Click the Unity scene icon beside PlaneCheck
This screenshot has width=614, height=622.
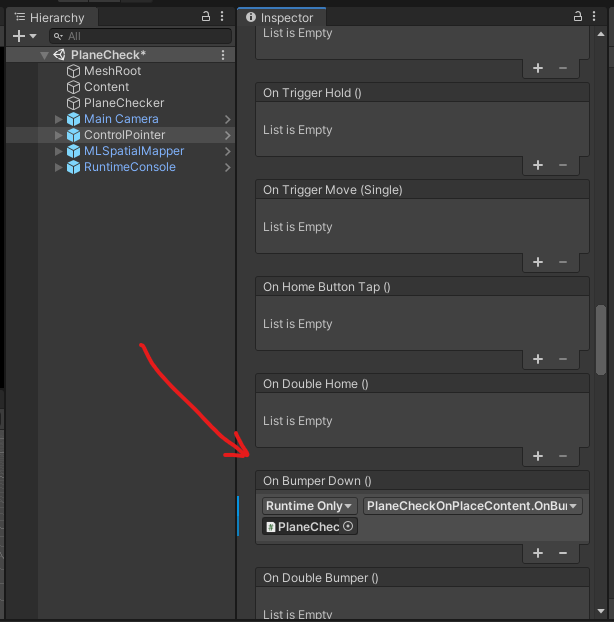(59, 55)
